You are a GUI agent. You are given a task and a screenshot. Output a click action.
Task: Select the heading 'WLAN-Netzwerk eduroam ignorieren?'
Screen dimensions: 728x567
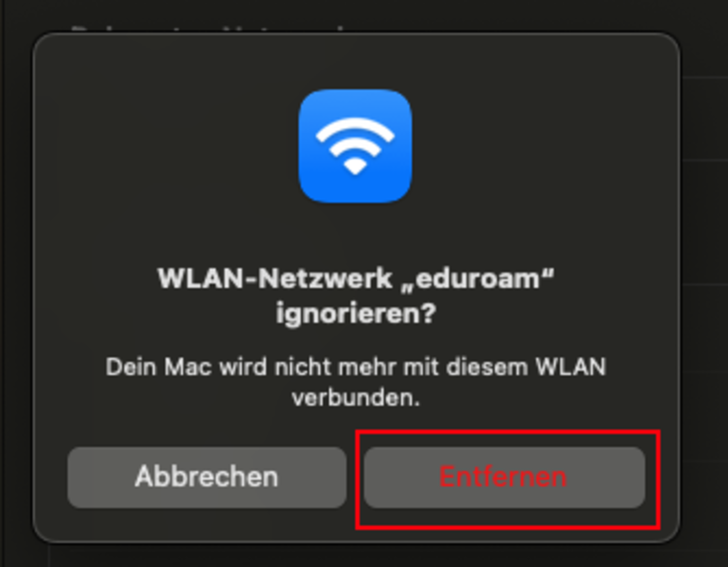point(356,296)
